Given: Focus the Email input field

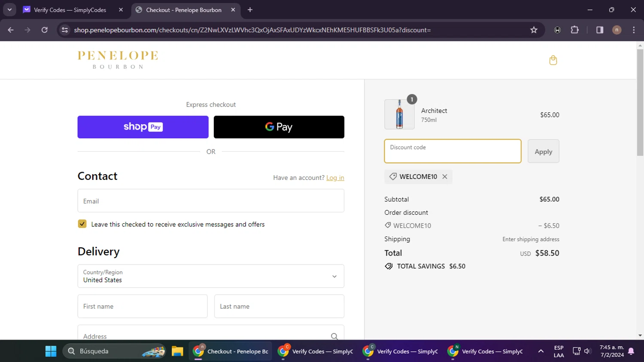Looking at the screenshot, I should tap(211, 201).
